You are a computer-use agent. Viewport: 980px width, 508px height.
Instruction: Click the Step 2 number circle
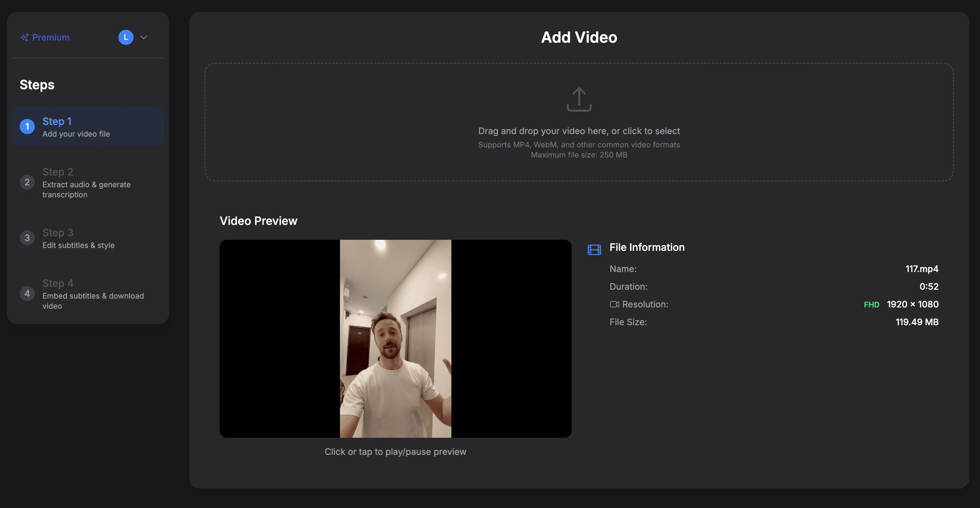point(27,182)
